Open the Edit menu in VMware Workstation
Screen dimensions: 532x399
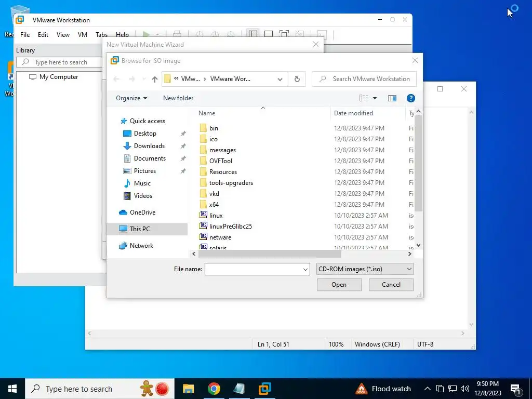click(43, 35)
